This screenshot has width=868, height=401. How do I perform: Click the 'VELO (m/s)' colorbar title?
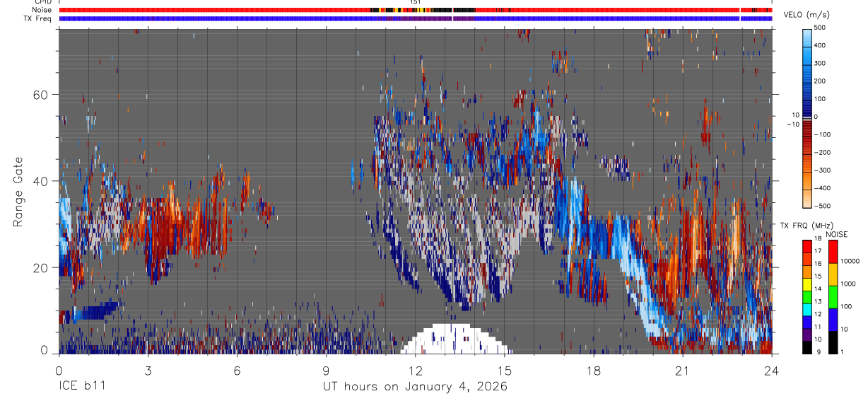[x=807, y=15]
